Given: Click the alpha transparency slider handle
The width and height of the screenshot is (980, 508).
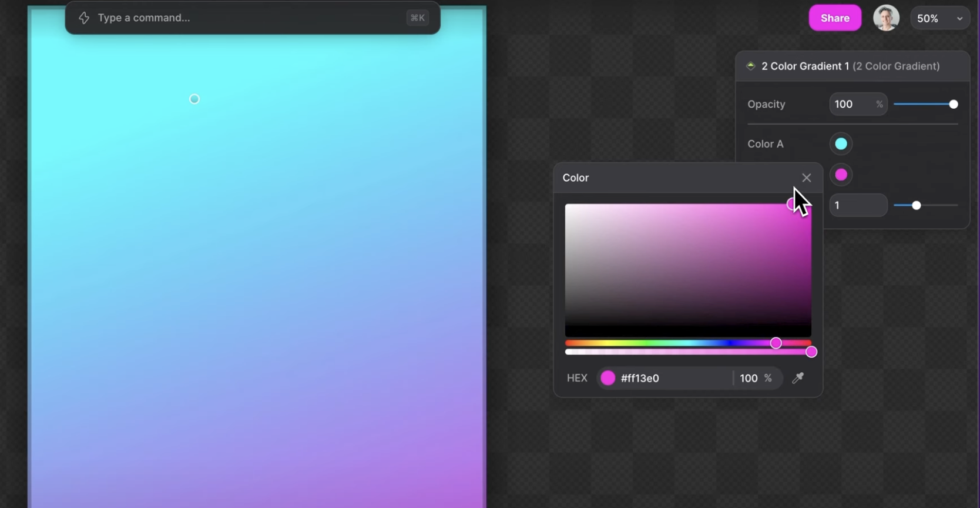Looking at the screenshot, I should (811, 352).
